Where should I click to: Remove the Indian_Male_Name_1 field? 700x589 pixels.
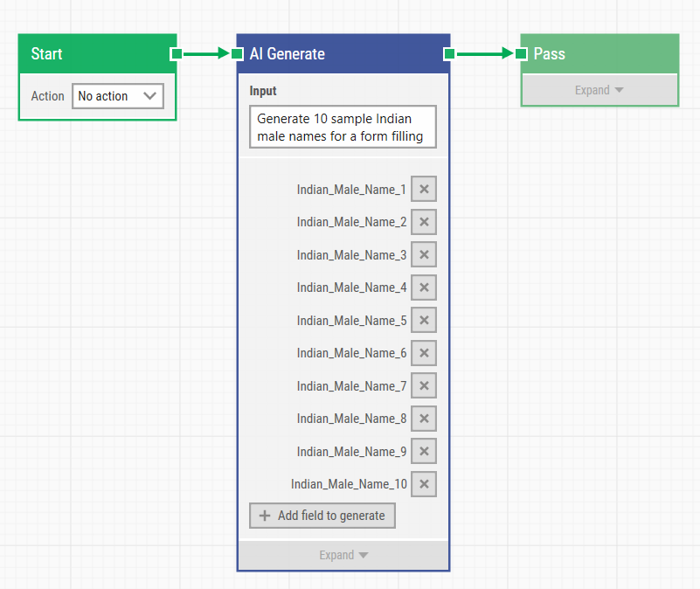click(x=424, y=190)
